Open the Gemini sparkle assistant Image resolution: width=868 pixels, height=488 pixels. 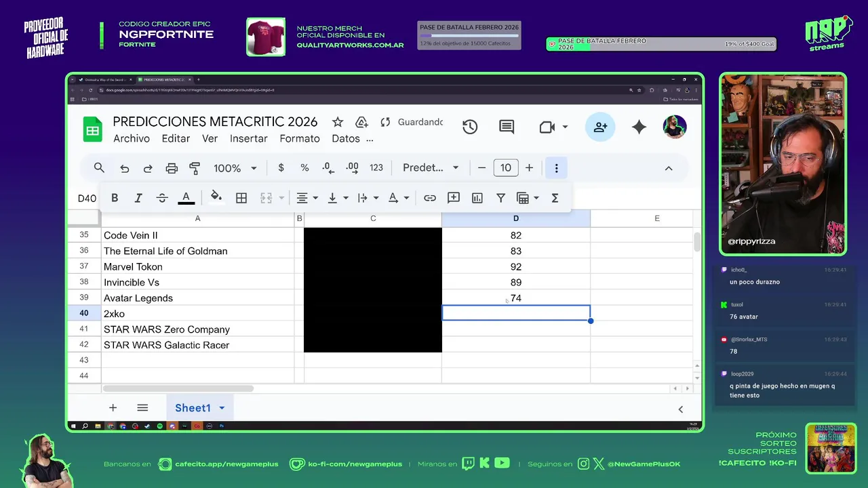coord(639,127)
